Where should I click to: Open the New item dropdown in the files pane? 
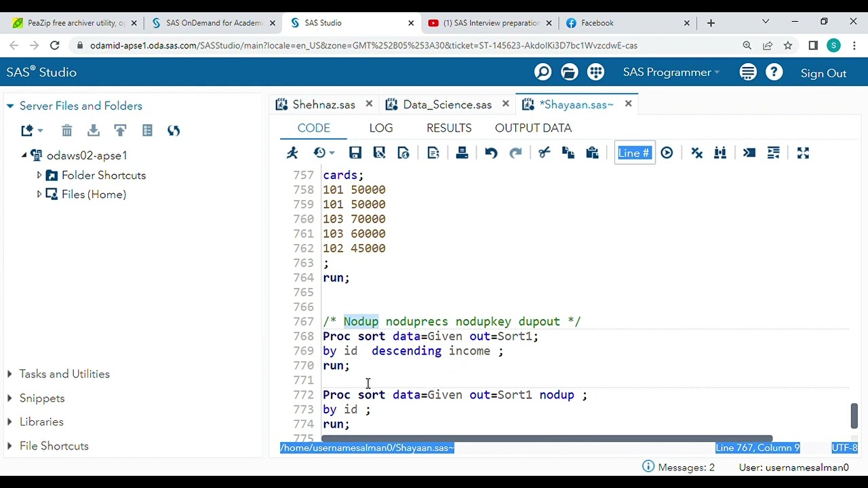[x=31, y=130]
